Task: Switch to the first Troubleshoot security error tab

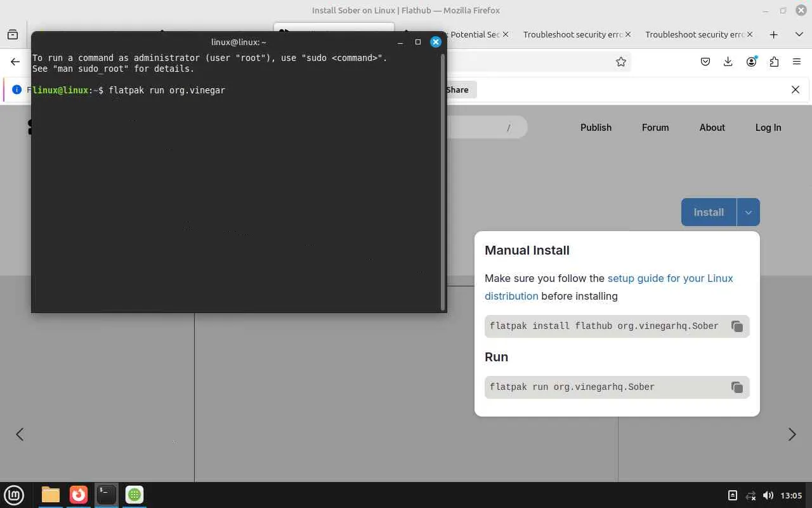Action: click(x=572, y=34)
